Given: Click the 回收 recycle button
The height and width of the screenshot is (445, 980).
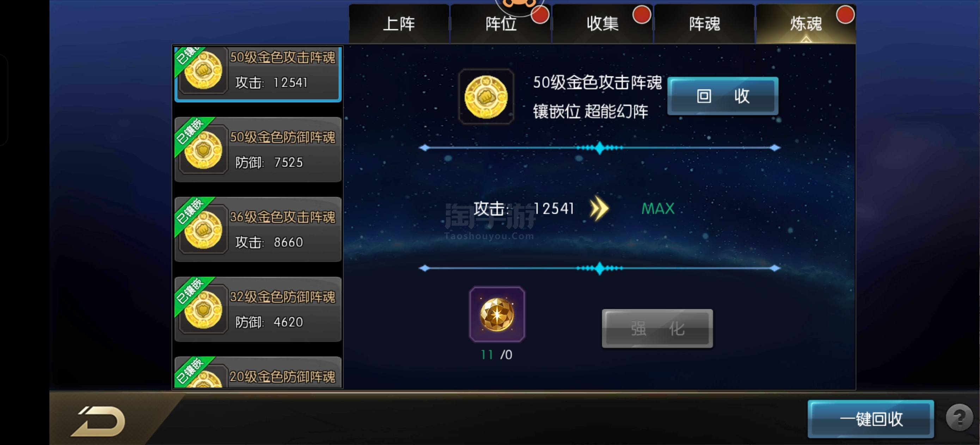Looking at the screenshot, I should tap(723, 96).
